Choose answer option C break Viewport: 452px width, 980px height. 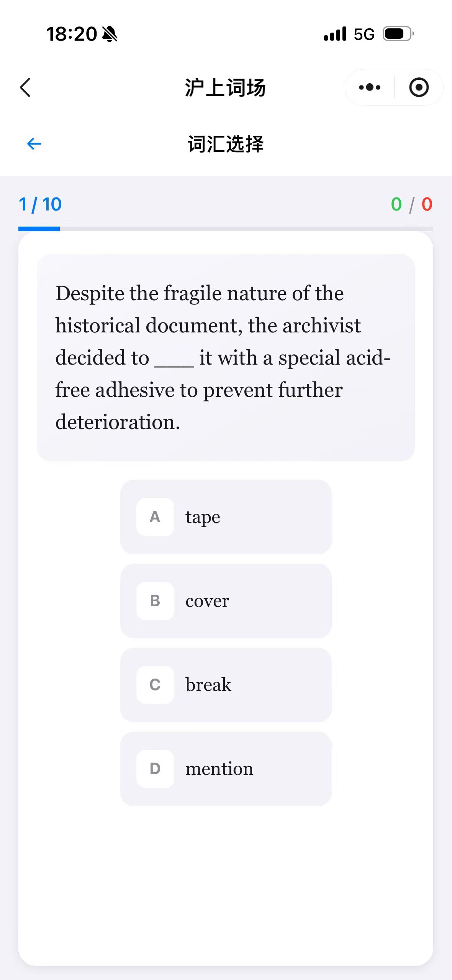coord(226,685)
